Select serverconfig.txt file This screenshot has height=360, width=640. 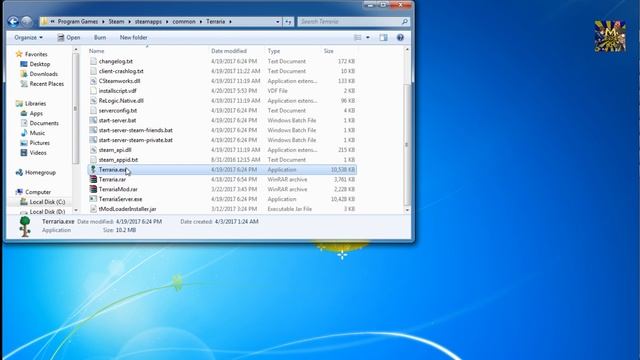point(118,111)
